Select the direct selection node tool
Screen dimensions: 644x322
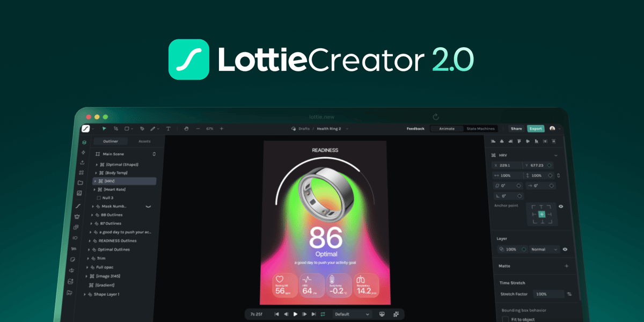(x=116, y=129)
